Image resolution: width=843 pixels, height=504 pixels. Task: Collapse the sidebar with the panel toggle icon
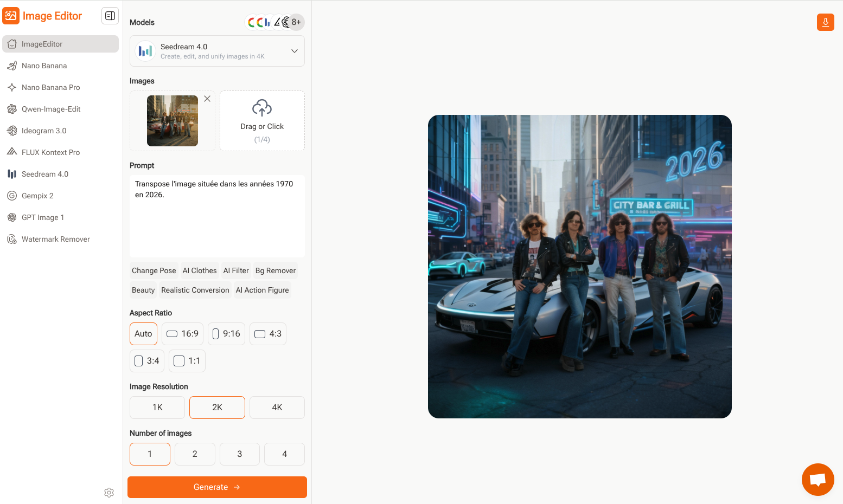[x=110, y=16]
